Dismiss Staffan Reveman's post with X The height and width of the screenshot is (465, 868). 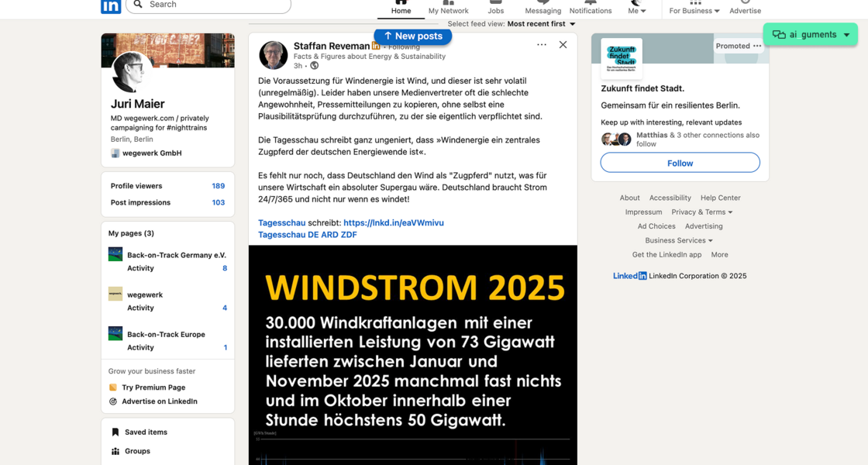click(563, 45)
